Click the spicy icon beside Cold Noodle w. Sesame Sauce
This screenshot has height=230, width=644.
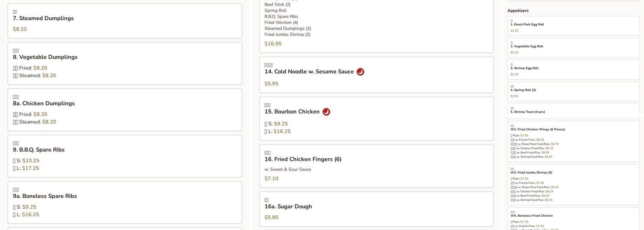tap(360, 72)
